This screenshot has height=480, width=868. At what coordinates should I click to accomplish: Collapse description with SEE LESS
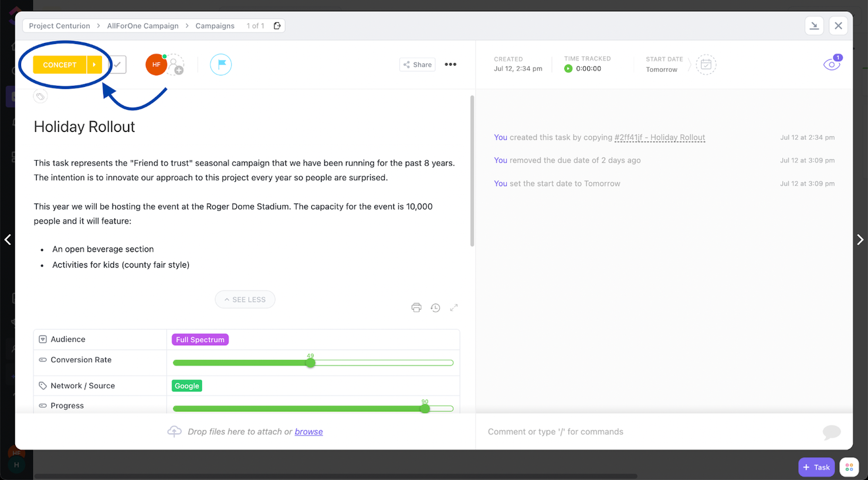tap(245, 299)
